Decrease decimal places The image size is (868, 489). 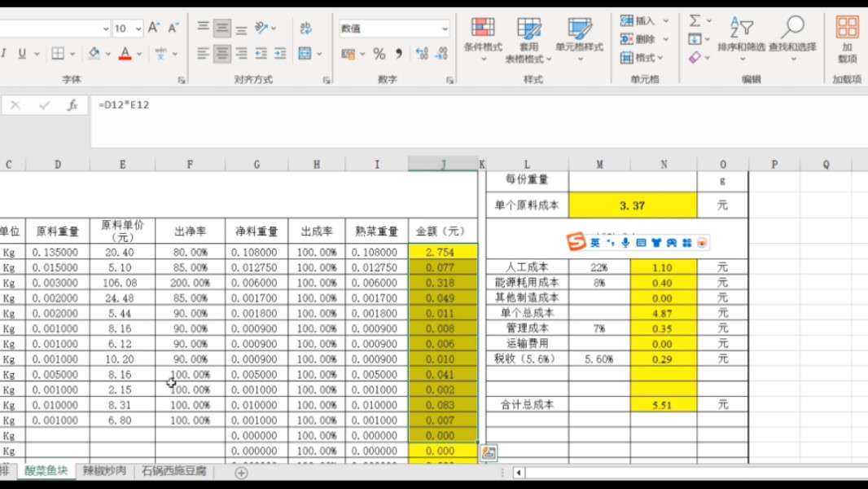[x=442, y=54]
